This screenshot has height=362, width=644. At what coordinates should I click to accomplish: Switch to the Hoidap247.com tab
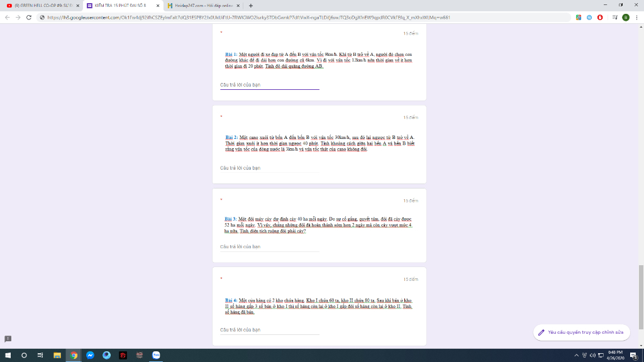tap(203, 6)
